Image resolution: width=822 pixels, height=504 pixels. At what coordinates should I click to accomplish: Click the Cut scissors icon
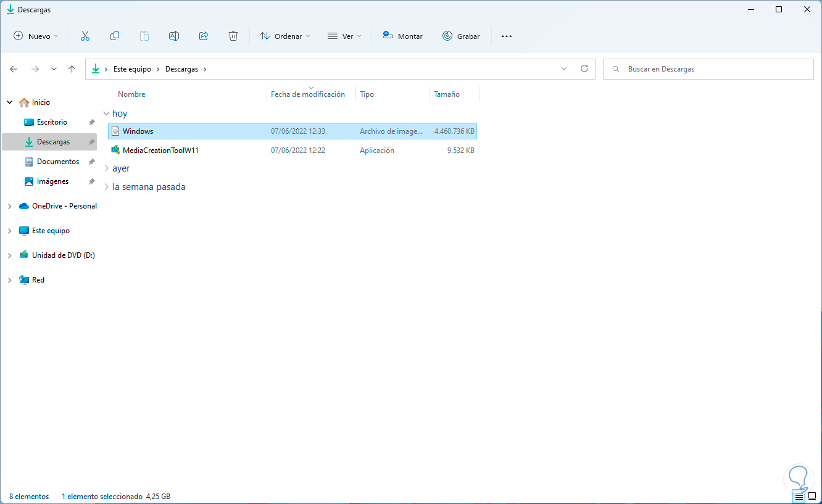click(x=85, y=36)
